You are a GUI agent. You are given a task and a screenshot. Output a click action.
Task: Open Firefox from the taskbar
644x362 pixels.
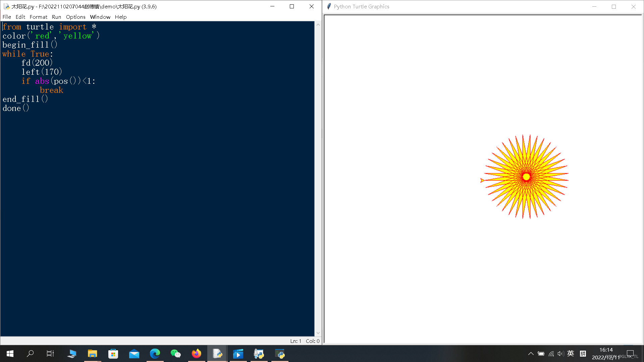pyautogui.click(x=196, y=354)
